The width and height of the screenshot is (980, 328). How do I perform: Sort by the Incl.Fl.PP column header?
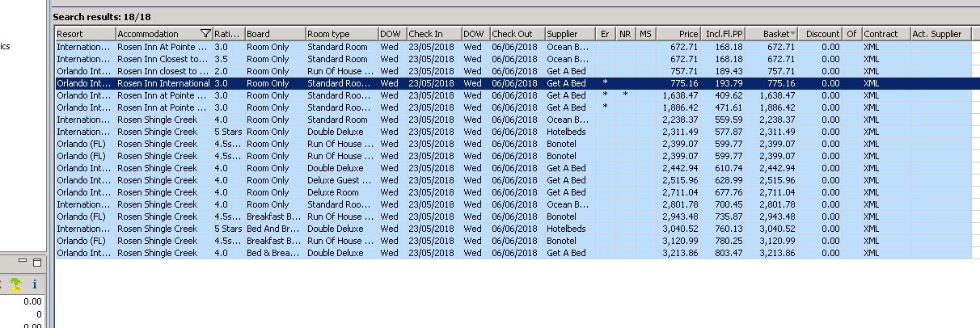click(724, 34)
